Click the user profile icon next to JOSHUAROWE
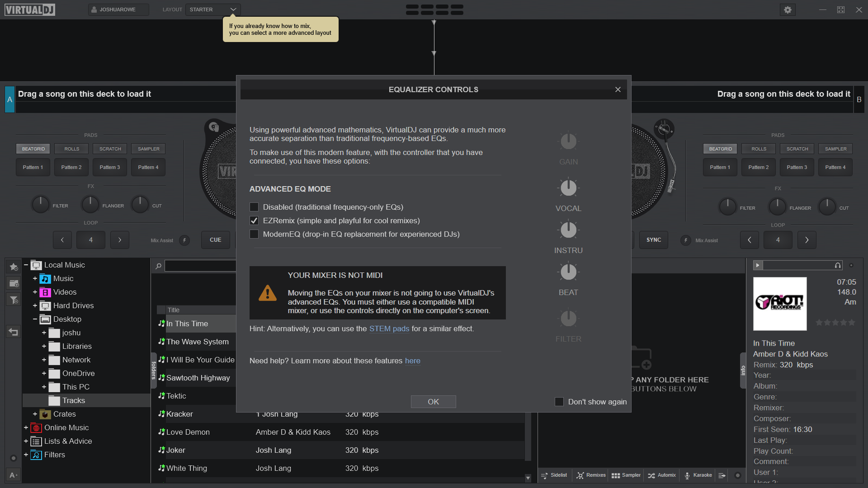Image resolution: width=868 pixels, height=488 pixels. coord(94,9)
